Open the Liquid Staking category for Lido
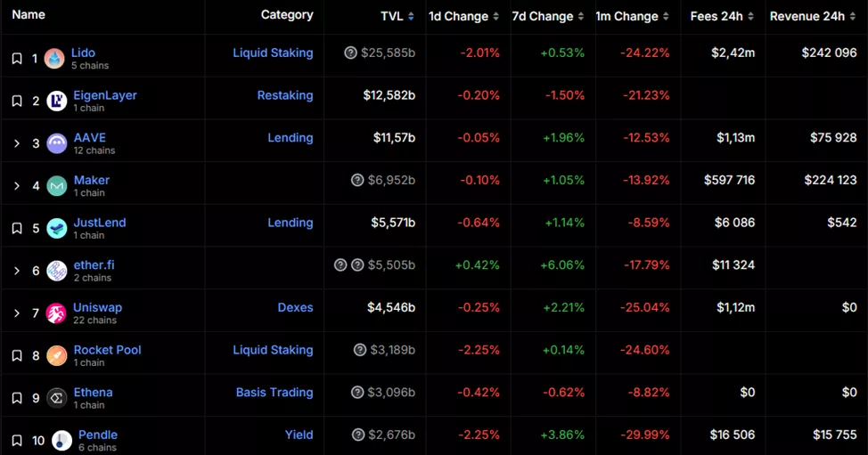Image resolution: width=868 pixels, height=455 pixels. tap(273, 53)
